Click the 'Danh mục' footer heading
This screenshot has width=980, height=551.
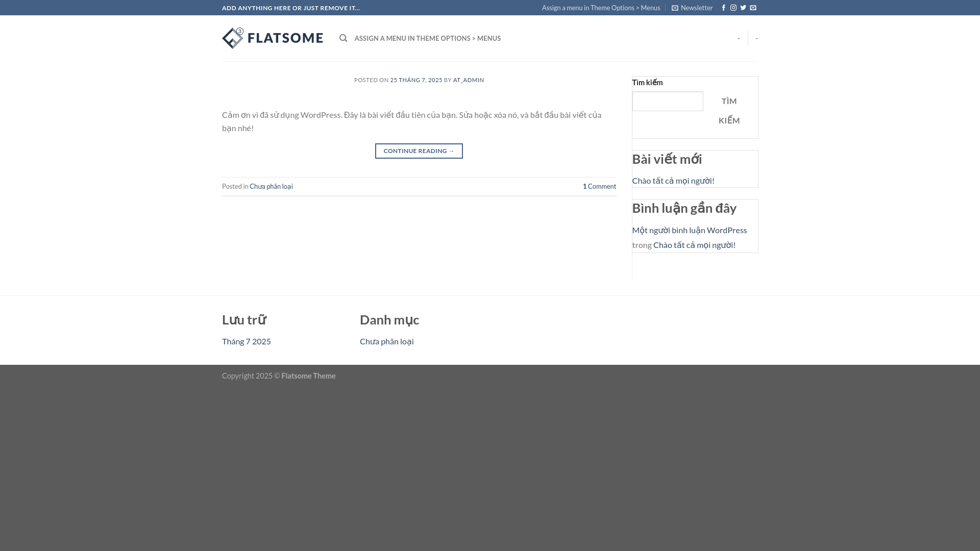click(389, 320)
